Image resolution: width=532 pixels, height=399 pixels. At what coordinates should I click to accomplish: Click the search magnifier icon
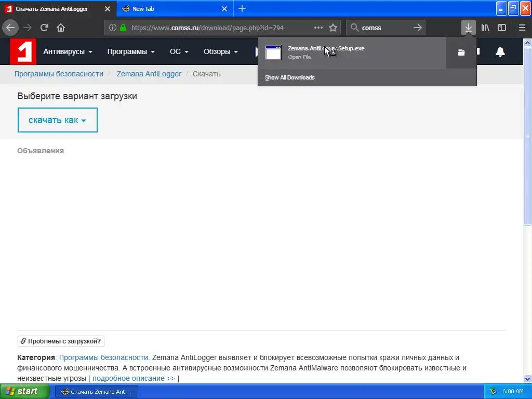(354, 28)
